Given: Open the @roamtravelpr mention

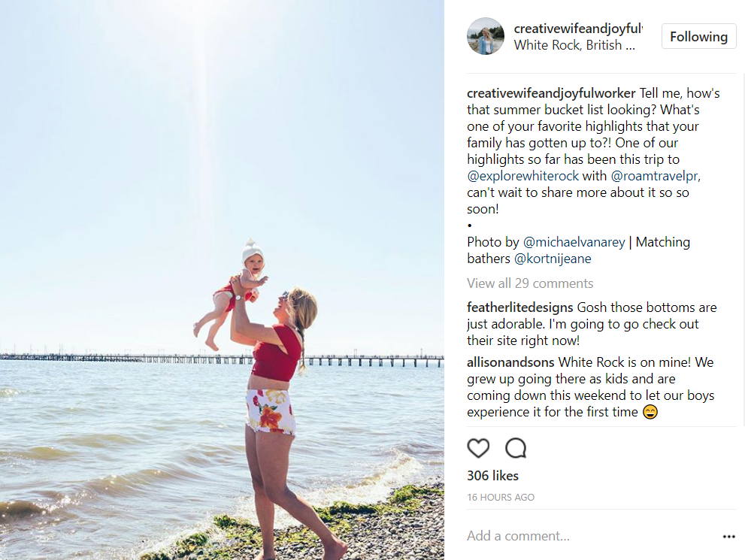Looking at the screenshot, I should click(655, 176).
